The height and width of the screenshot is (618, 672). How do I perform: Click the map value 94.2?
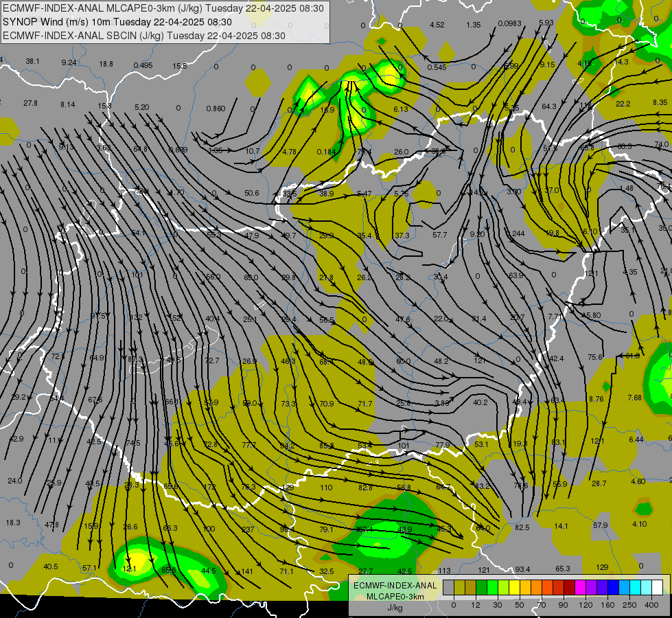287,446
